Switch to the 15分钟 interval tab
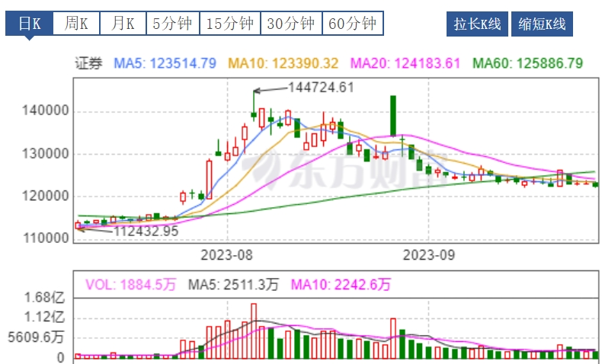602x364 pixels. tap(230, 24)
